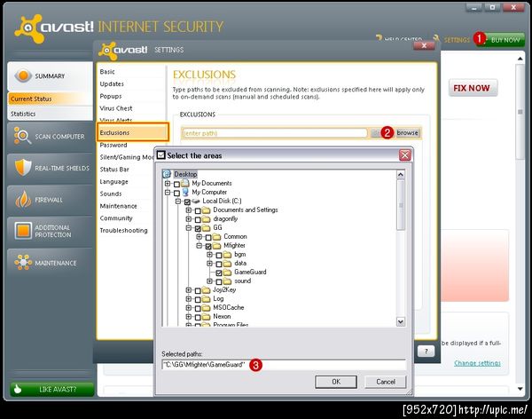Select the Exclusions settings category
This screenshot has height=419, width=532.
pyautogui.click(x=133, y=132)
